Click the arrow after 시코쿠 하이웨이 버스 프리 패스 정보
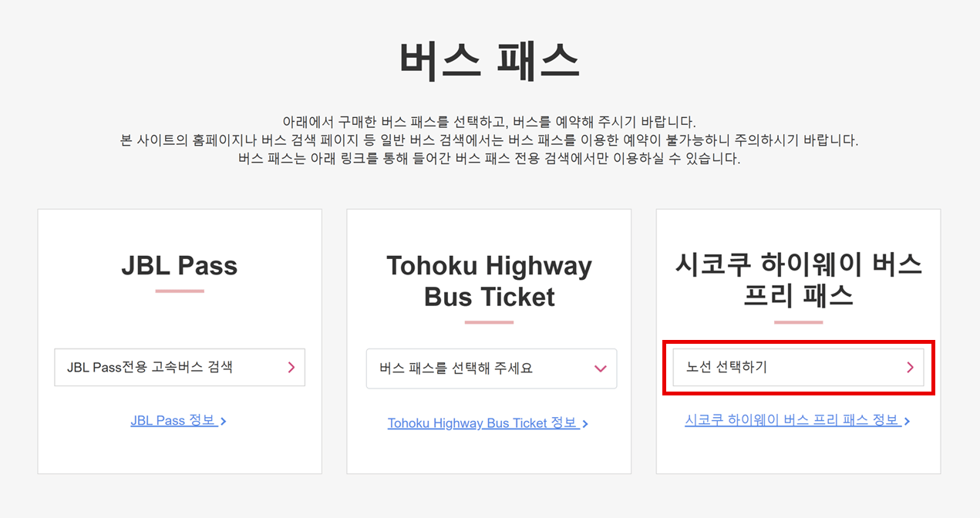Viewport: 980px width, 518px height. [907, 422]
